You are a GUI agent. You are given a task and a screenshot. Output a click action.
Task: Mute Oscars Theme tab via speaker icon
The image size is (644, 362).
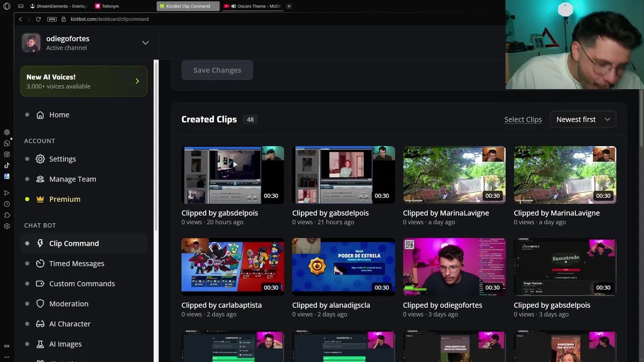[233, 6]
